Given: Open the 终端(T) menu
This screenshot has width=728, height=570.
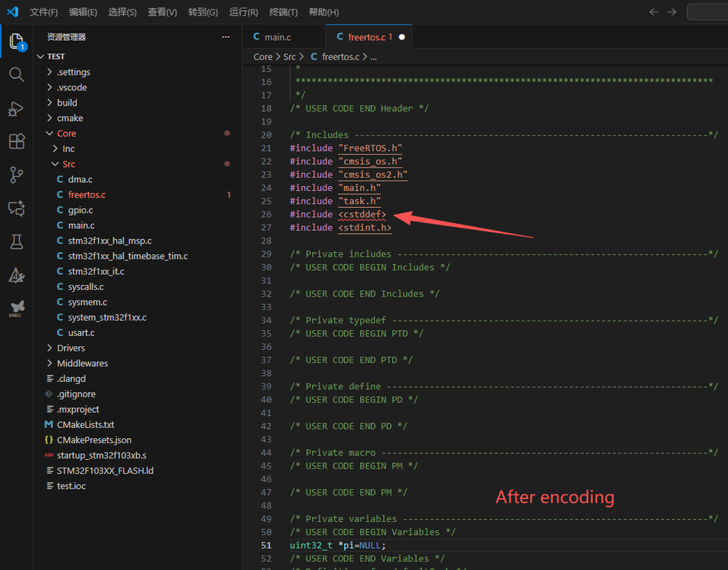Looking at the screenshot, I should point(283,12).
